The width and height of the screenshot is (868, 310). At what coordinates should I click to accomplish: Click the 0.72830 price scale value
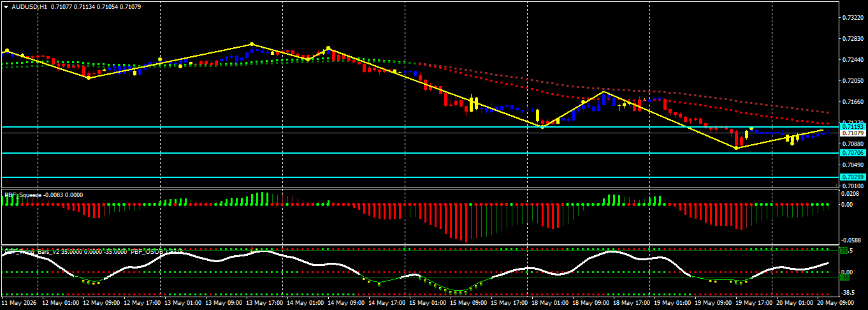click(853, 39)
